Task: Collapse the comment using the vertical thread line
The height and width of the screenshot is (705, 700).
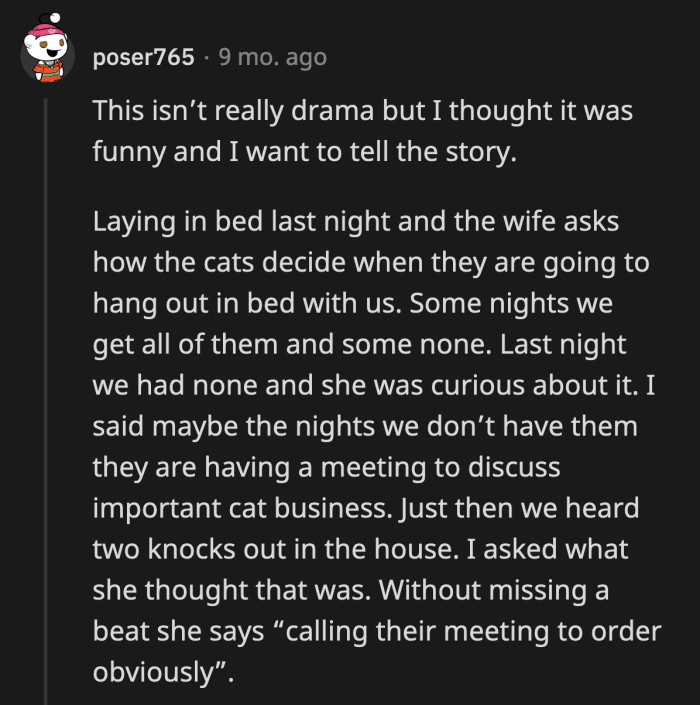Action: pos(44,400)
